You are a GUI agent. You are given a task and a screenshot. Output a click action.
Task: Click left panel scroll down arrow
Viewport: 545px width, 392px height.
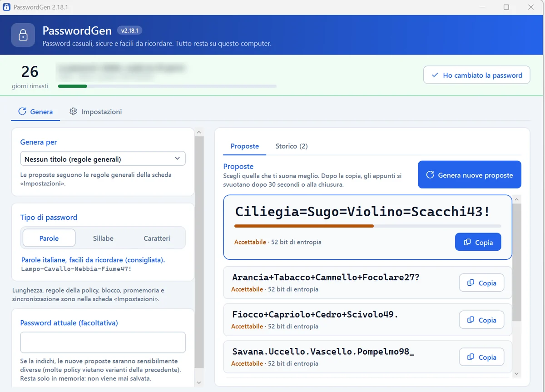[x=199, y=383]
